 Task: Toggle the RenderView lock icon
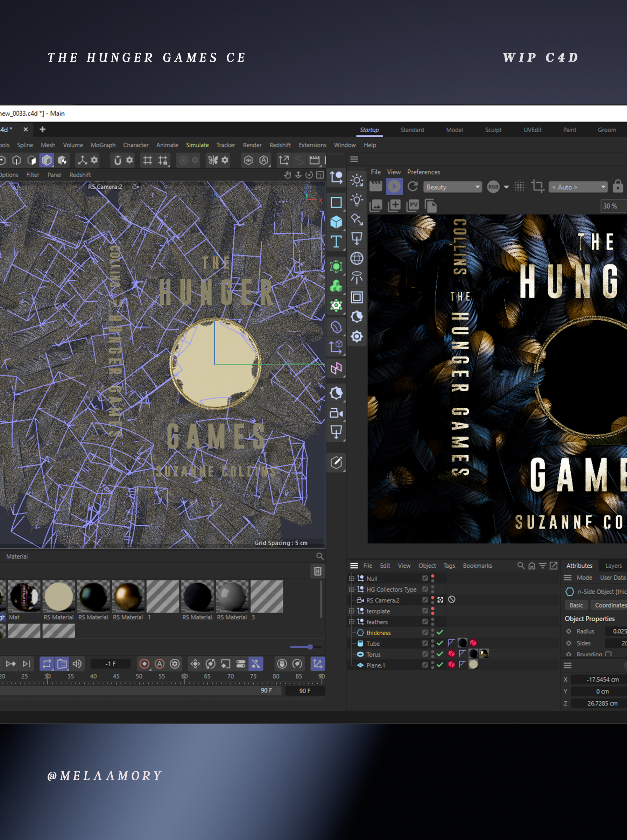point(618,186)
